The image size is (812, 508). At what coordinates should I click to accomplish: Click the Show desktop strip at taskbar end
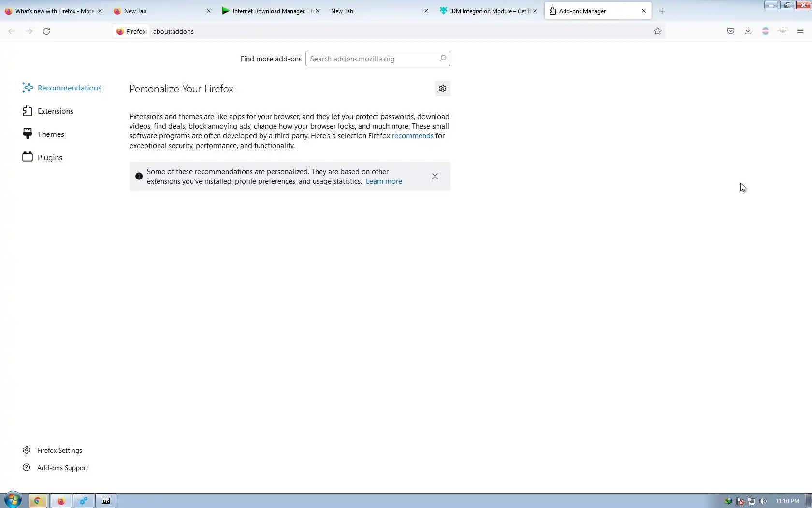tap(808, 501)
